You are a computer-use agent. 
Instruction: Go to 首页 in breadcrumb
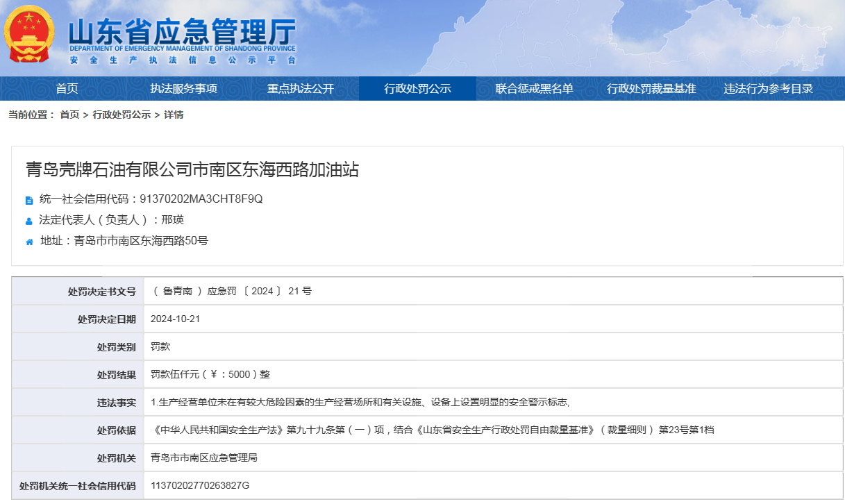(69, 115)
